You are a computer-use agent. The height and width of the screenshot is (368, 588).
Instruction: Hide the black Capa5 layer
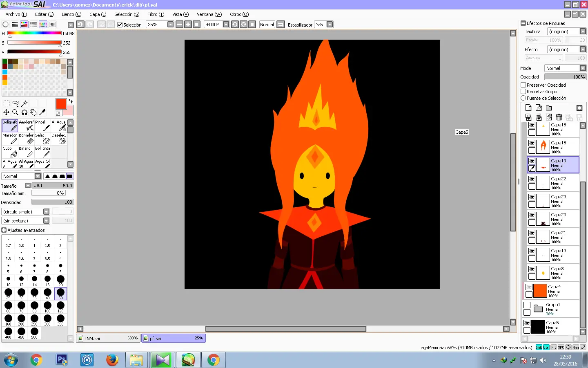point(527,323)
